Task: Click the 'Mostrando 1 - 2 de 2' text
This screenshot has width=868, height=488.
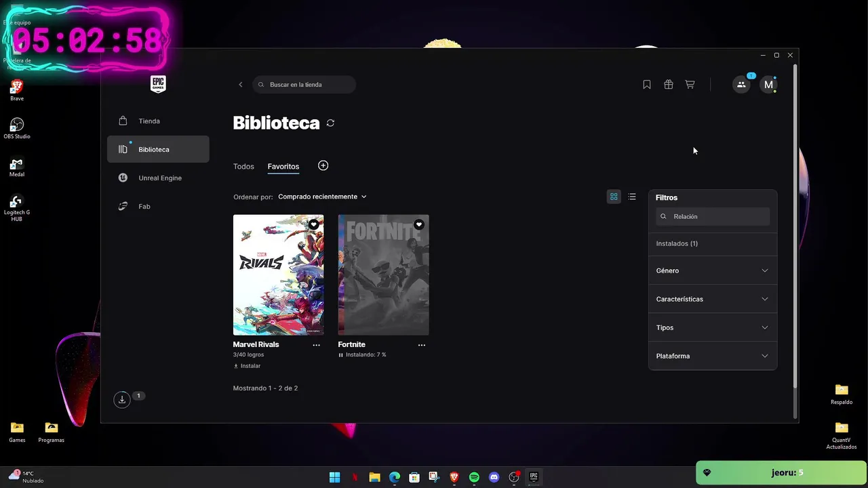Action: coord(265,388)
